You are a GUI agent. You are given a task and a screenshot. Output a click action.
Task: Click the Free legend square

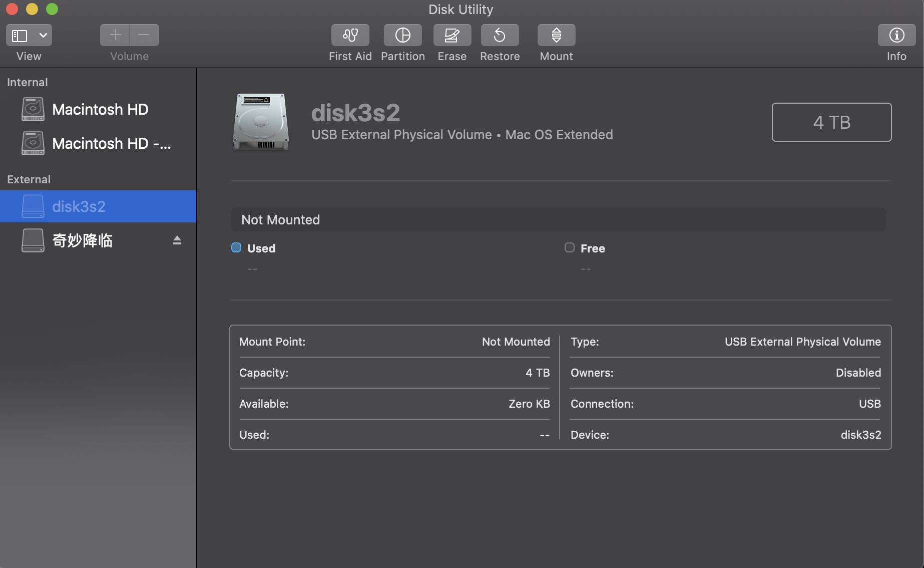[x=569, y=247]
